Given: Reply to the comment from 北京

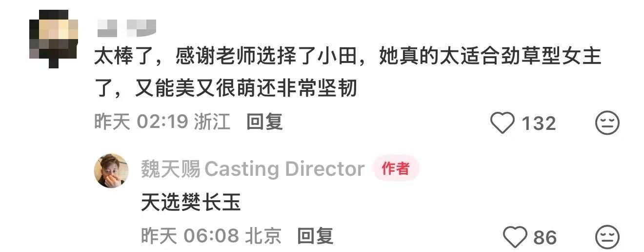Looking at the screenshot, I should (315, 236).
